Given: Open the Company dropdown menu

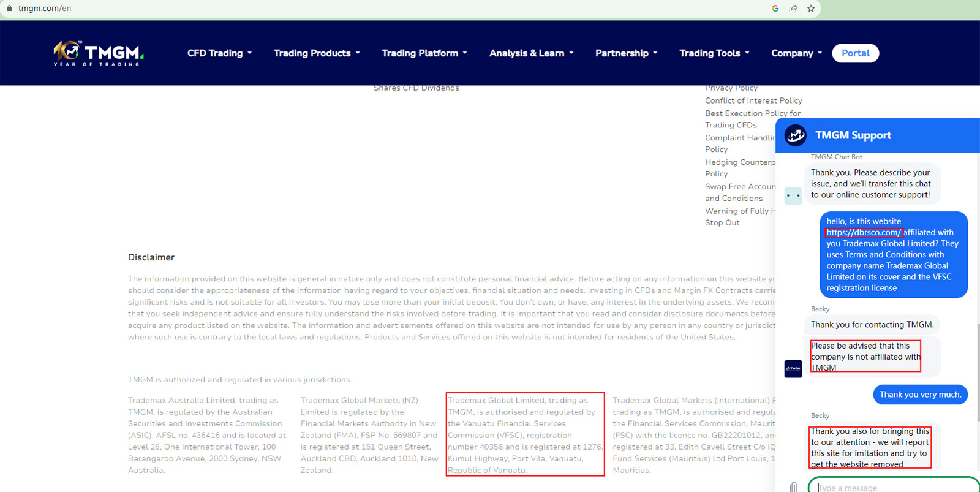Looking at the screenshot, I should pyautogui.click(x=797, y=53).
